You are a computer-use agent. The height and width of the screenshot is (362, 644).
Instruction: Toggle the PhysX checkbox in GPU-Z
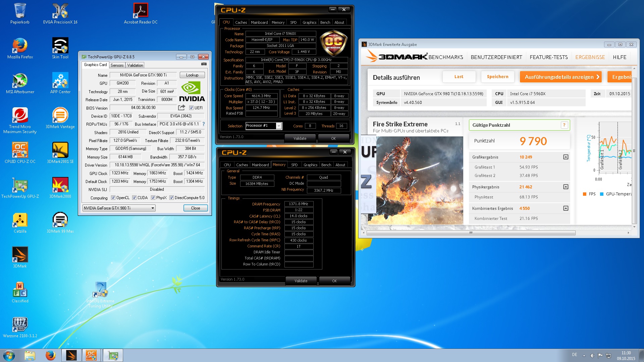click(x=153, y=198)
